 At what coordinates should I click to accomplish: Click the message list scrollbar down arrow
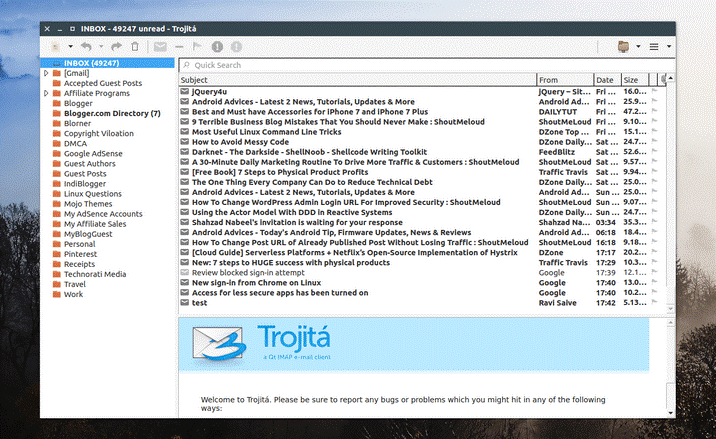tap(670, 309)
